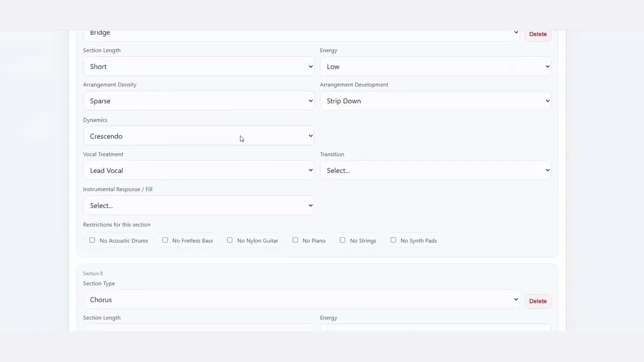The height and width of the screenshot is (362, 644).
Task: Tick the No Acoustic Drums checkbox
Action: [x=92, y=240]
